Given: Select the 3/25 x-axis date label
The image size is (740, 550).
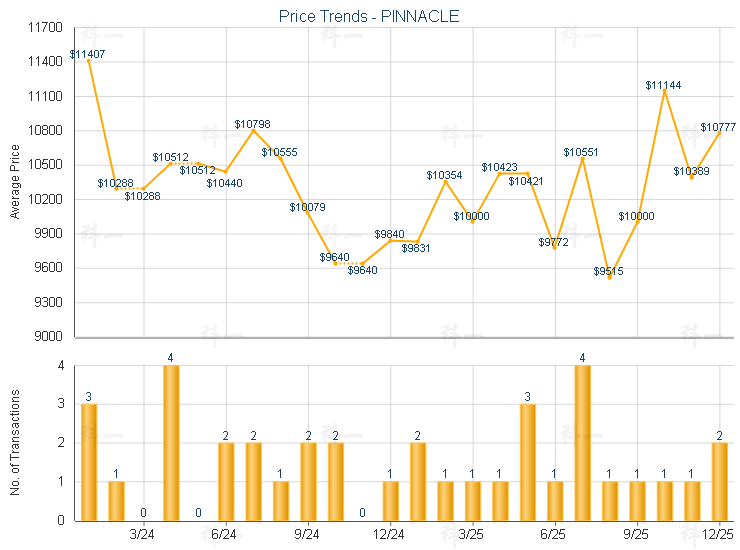Looking at the screenshot, I should pos(472,536).
